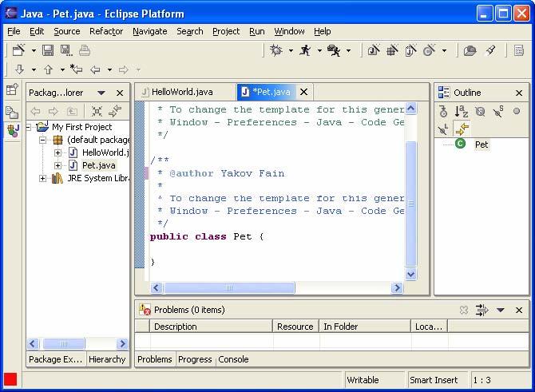Viewport: 535px width, 392px height.
Task: Click the rightmost main toolbar icon
Action: pos(519,50)
